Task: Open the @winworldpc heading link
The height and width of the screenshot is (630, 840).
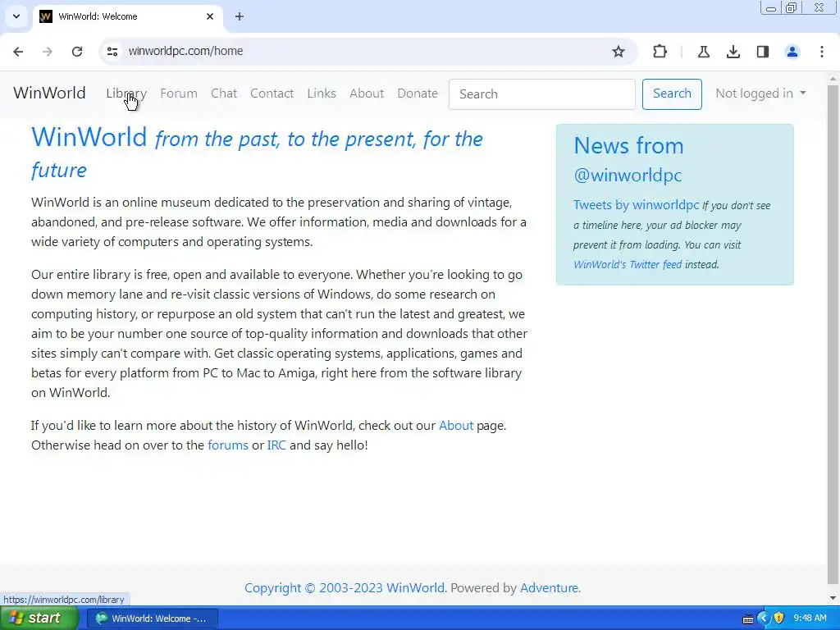Action: click(628, 176)
